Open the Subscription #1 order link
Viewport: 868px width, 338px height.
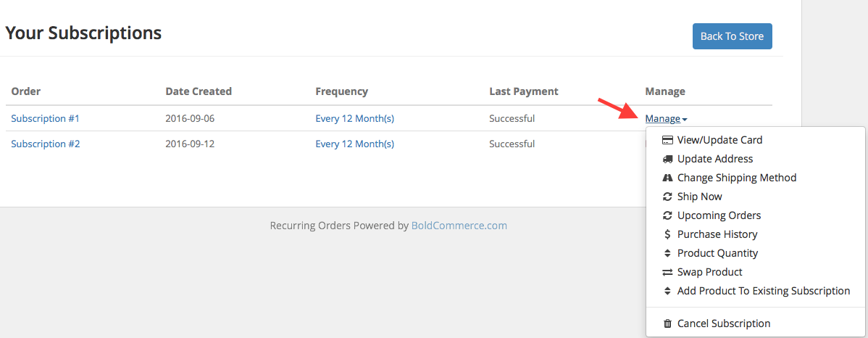click(45, 118)
